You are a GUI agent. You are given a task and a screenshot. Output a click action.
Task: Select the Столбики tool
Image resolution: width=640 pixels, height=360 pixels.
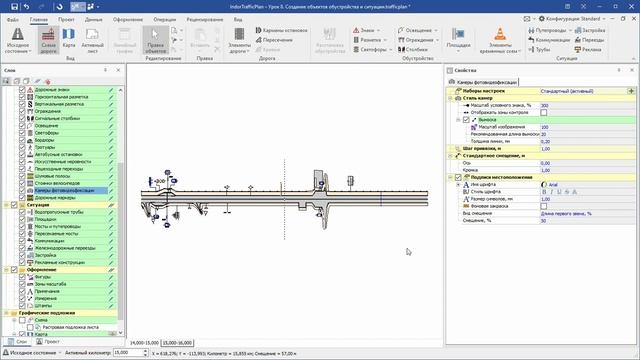[413, 49]
